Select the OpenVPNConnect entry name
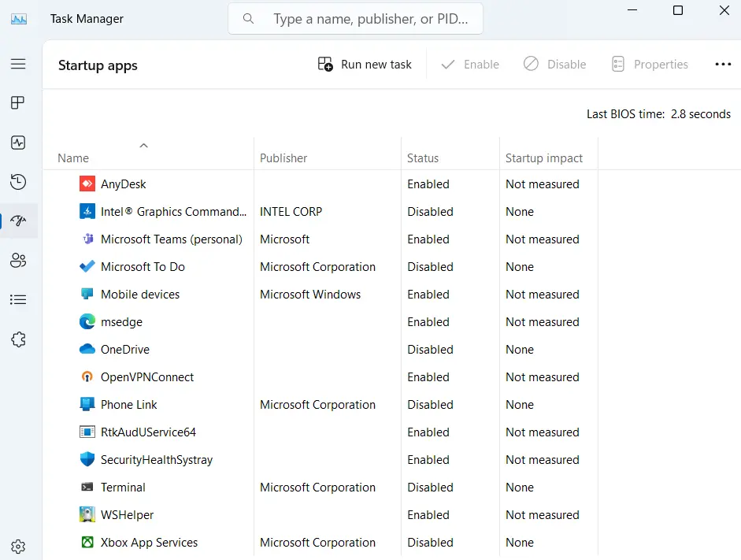The width and height of the screenshot is (741, 560). [x=147, y=376]
